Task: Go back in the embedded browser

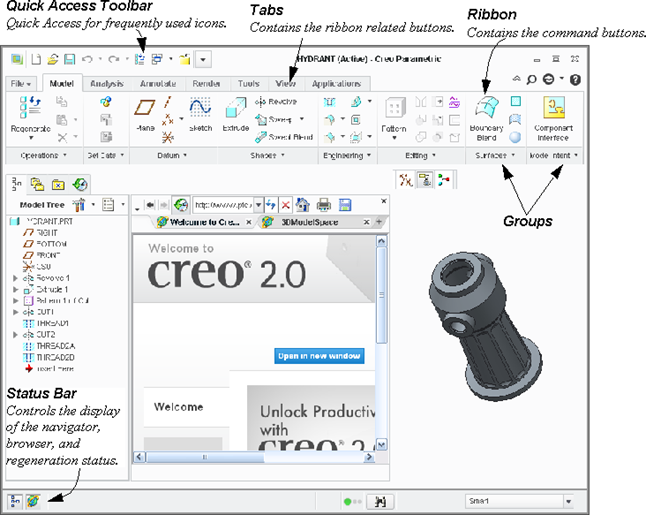Action: pyautogui.click(x=150, y=205)
